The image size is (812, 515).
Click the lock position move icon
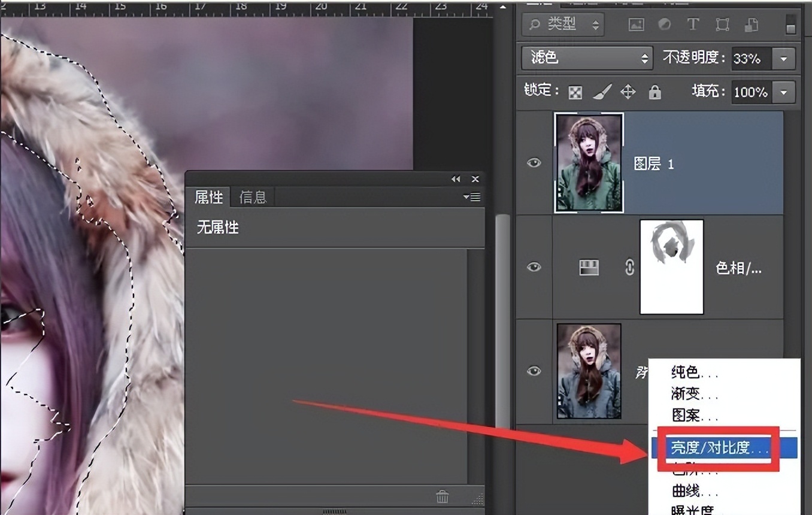tap(628, 92)
